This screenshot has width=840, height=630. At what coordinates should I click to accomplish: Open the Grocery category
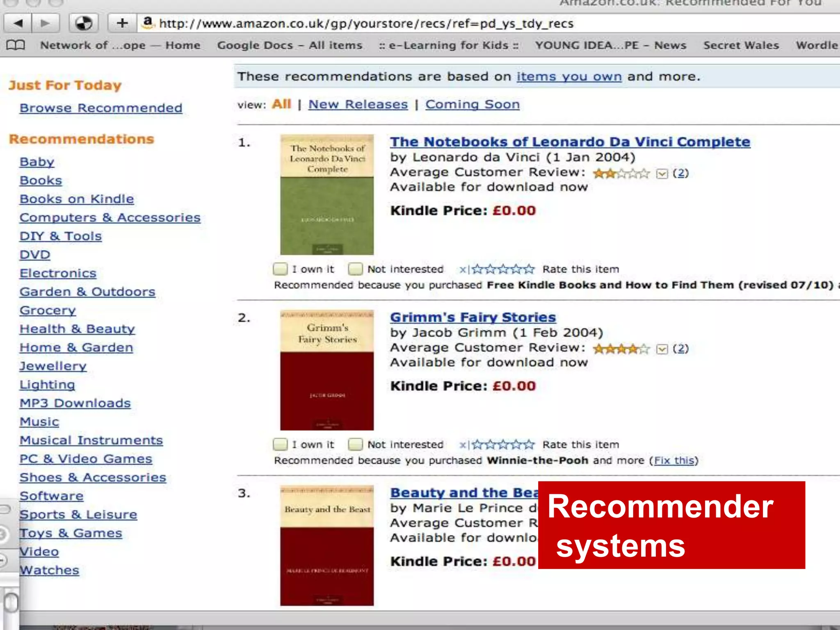[x=48, y=310]
